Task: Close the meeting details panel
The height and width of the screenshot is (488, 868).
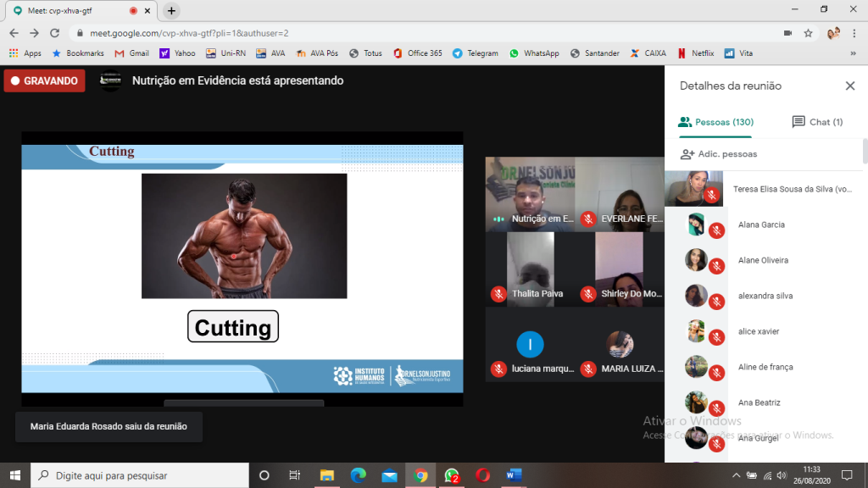Action: pyautogui.click(x=849, y=86)
